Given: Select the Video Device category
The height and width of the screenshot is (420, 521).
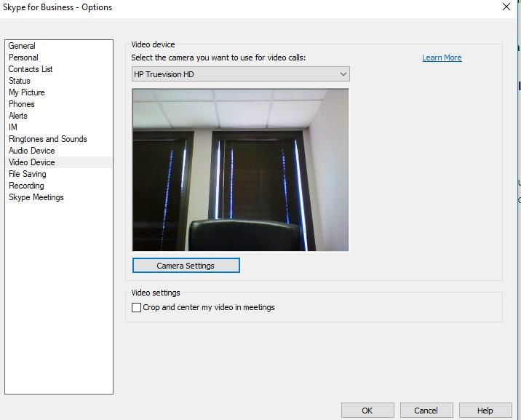Looking at the screenshot, I should point(59,162).
